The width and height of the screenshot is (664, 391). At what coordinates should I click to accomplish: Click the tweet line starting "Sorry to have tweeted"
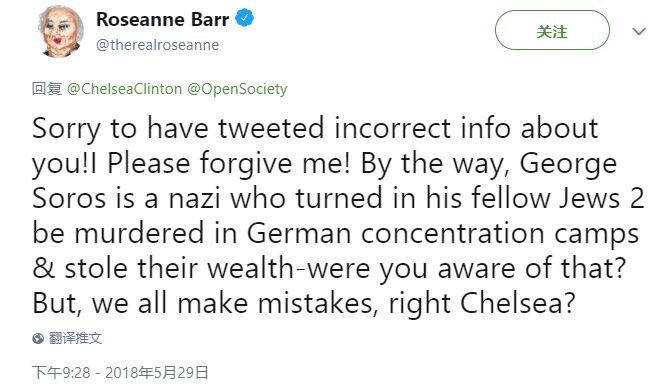[x=315, y=129]
